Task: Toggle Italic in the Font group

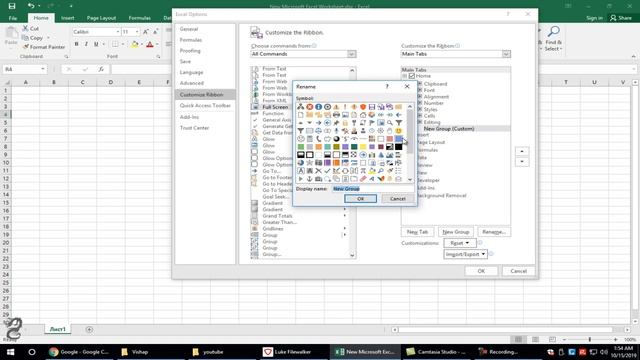Action: (x=86, y=44)
